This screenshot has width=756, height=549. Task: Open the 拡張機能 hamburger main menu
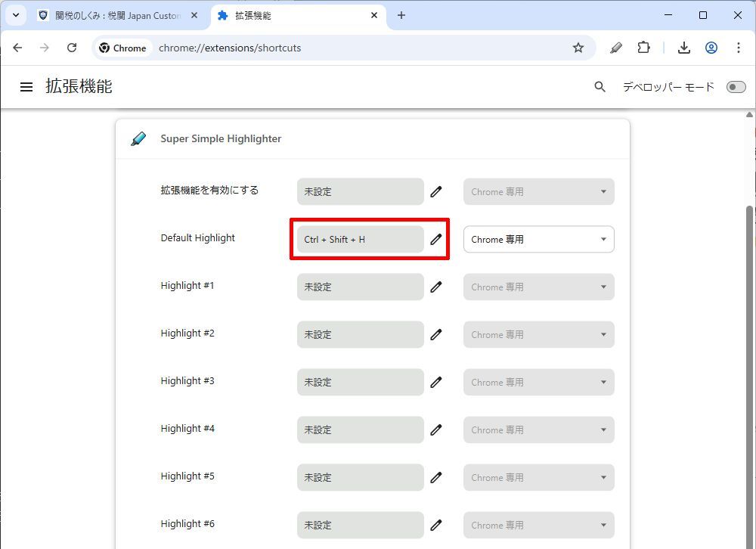26,87
